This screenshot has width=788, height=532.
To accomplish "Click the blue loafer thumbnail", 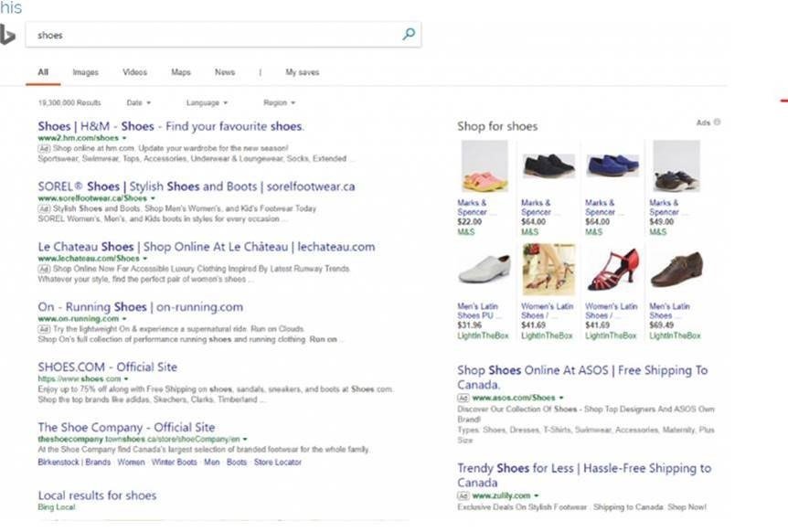I will pyautogui.click(x=612, y=166).
